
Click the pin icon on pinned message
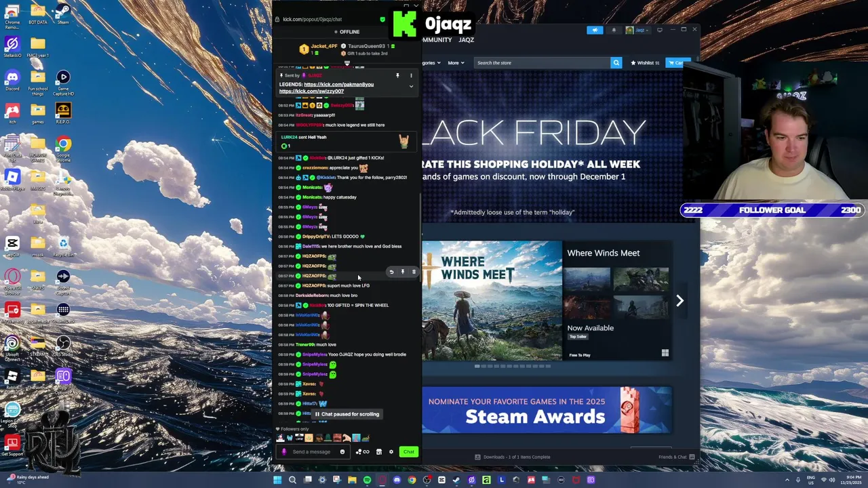pos(397,75)
